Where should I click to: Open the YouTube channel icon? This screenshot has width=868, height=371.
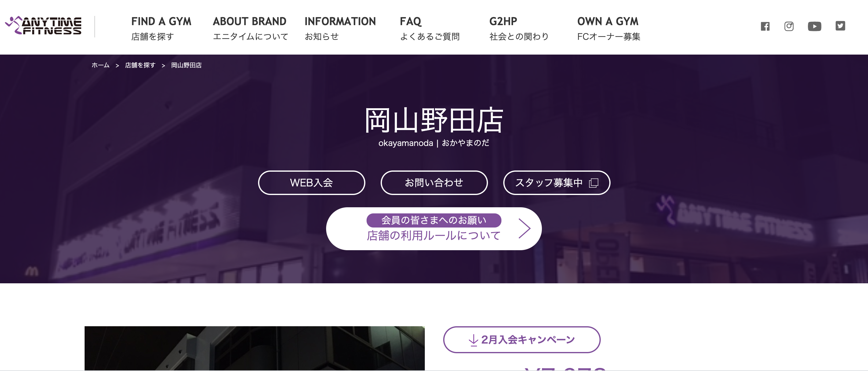click(814, 26)
